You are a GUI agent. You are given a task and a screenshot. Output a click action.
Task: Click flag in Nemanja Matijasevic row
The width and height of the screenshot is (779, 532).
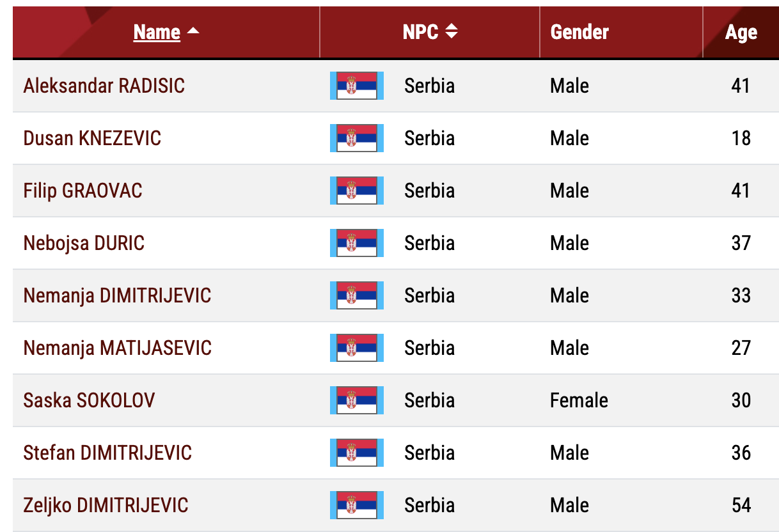tap(357, 348)
